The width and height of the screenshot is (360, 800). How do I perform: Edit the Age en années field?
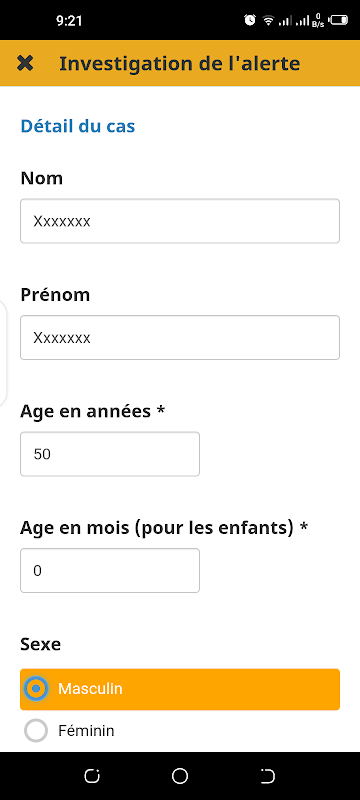[110, 454]
